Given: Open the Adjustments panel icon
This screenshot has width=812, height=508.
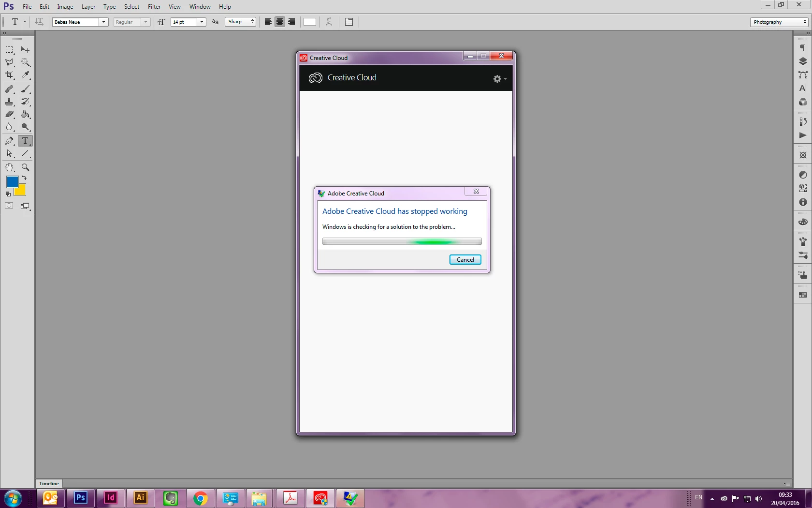Looking at the screenshot, I should coord(803,175).
